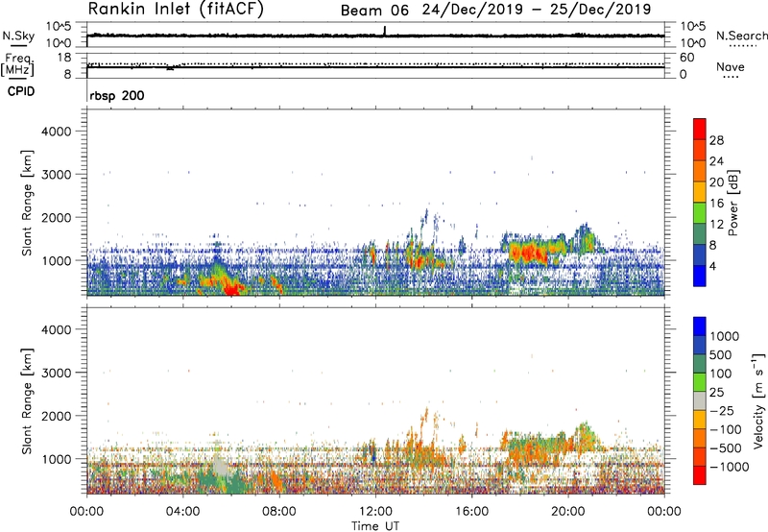Click the 'Freq. [MHz]' axis label
The image size is (768, 532).
17,65
